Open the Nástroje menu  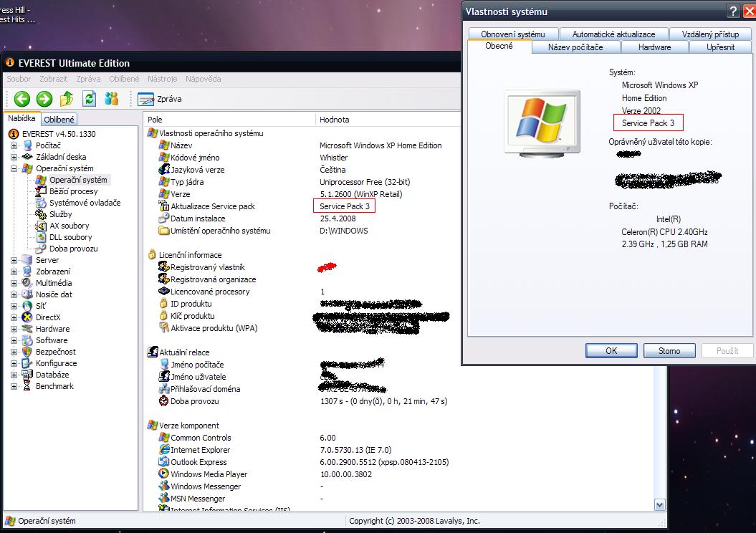tap(163, 79)
